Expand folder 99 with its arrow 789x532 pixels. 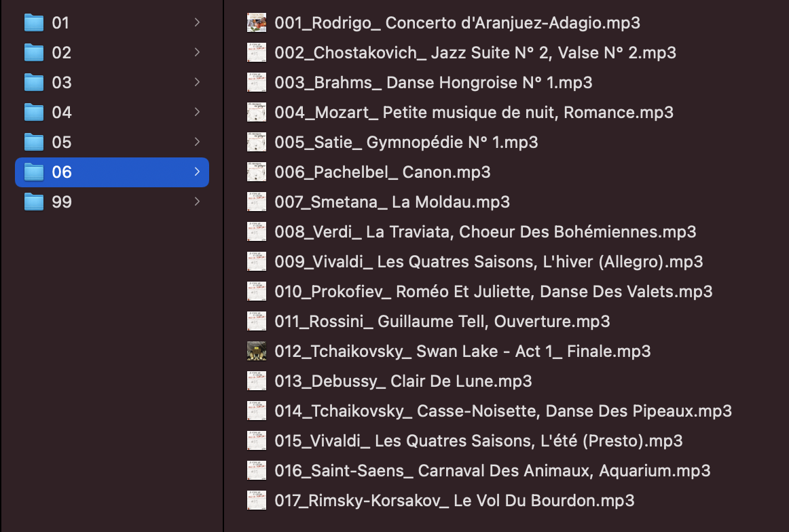(x=197, y=202)
